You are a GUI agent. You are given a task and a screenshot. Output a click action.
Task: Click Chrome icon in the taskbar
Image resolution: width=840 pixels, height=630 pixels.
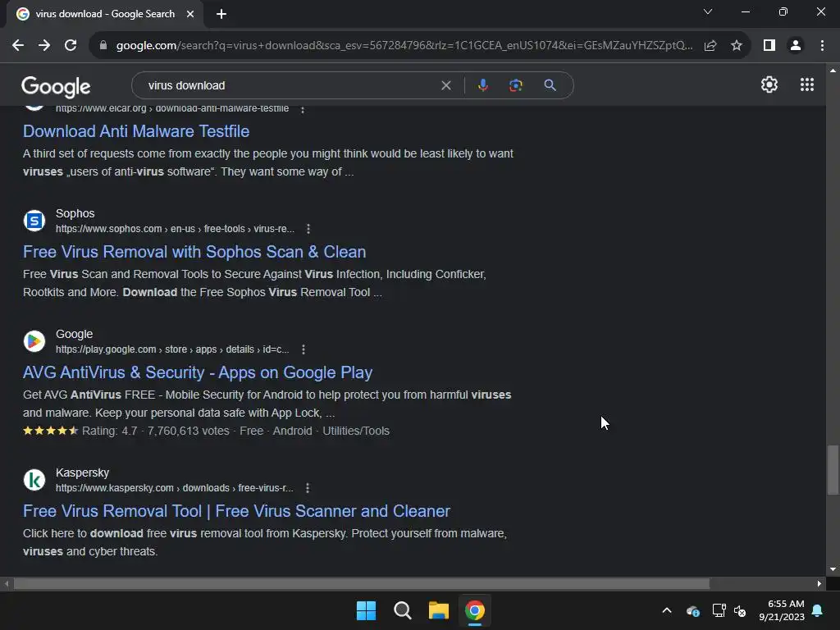click(475, 610)
